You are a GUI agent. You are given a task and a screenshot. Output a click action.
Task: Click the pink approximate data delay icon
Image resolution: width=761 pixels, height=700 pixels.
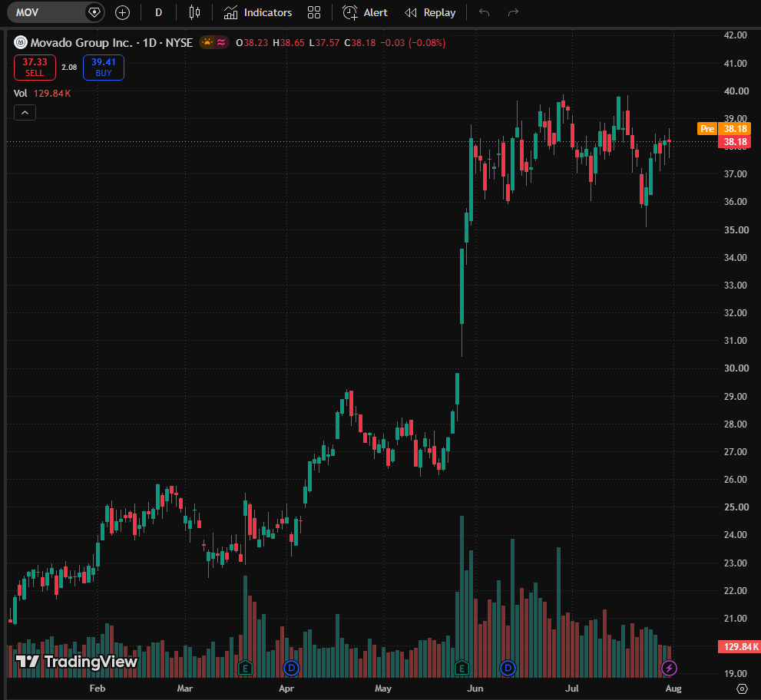[x=221, y=43]
